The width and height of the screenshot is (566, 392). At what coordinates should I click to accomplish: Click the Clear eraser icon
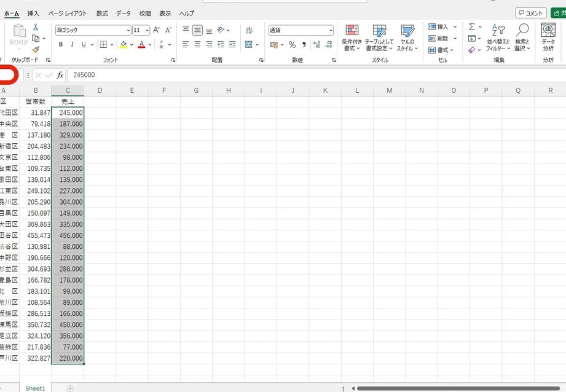pos(472,50)
